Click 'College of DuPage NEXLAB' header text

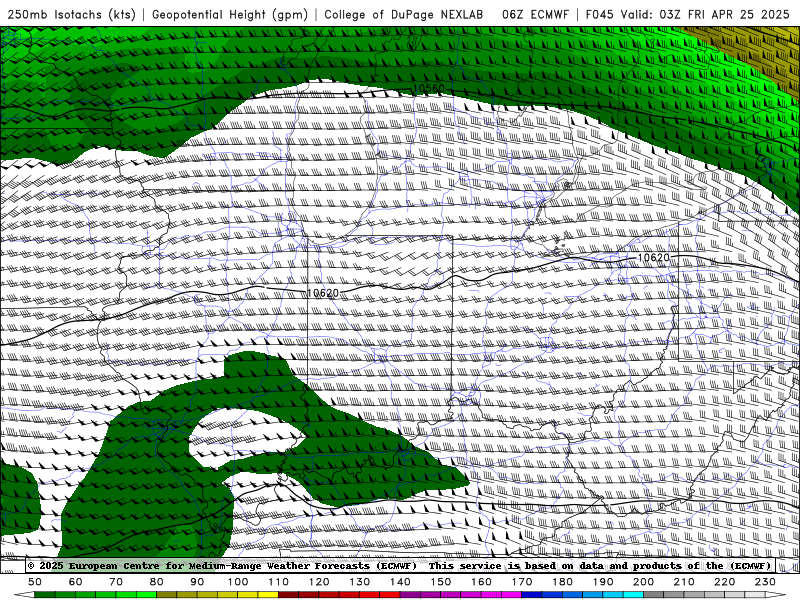click(x=404, y=15)
